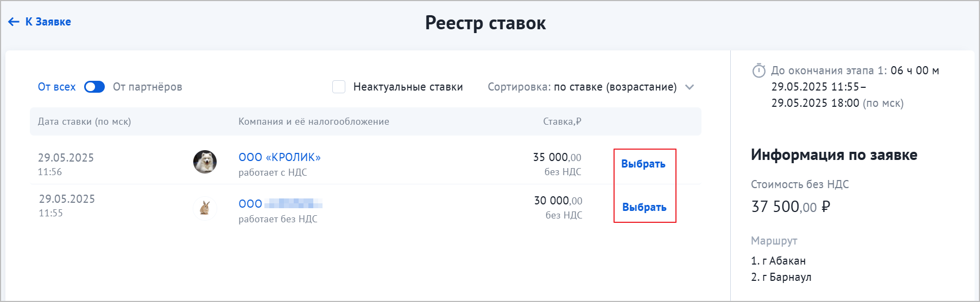
Task: Click the Ставка,₽ column header
Action: tap(562, 121)
